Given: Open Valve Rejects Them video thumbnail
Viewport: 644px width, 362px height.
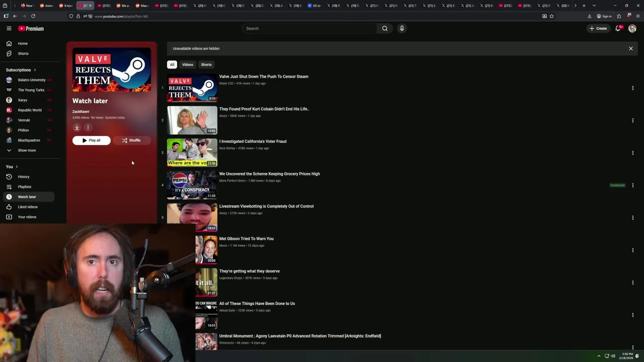Looking at the screenshot, I should [192, 88].
